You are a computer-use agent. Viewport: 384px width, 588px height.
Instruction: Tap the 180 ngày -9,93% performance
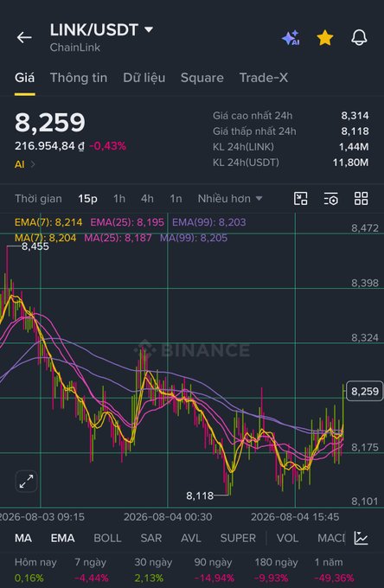pyautogui.click(x=276, y=570)
